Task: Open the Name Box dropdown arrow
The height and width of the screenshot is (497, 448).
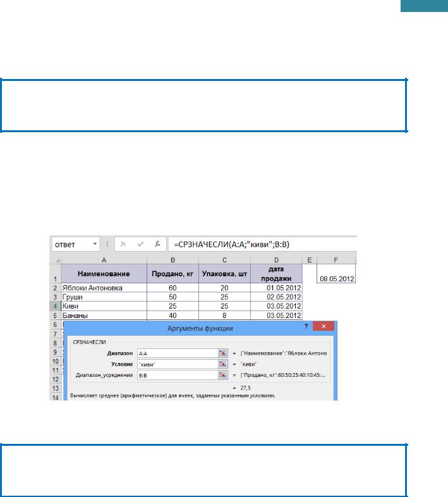Action: pyautogui.click(x=95, y=243)
